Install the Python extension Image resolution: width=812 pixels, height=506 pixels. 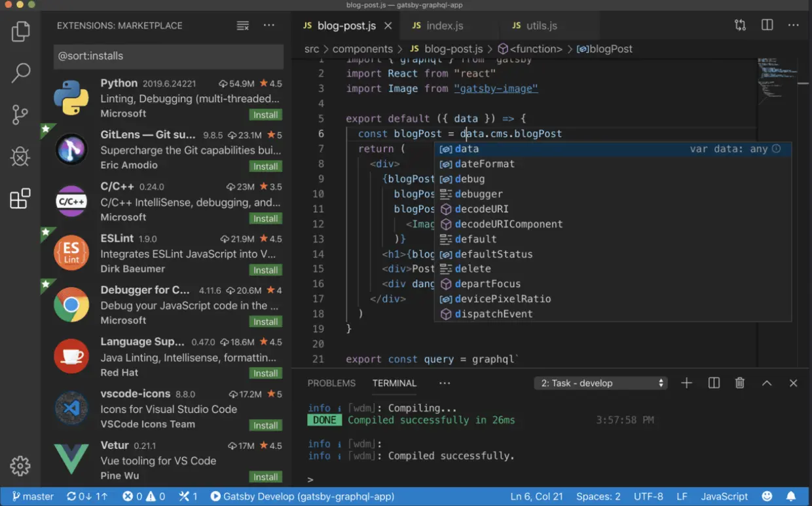click(265, 115)
